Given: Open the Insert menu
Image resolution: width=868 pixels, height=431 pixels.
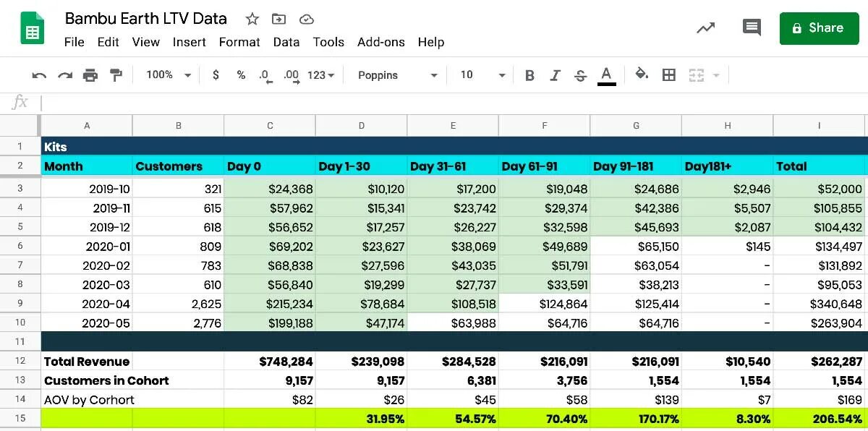Looking at the screenshot, I should click(x=190, y=42).
